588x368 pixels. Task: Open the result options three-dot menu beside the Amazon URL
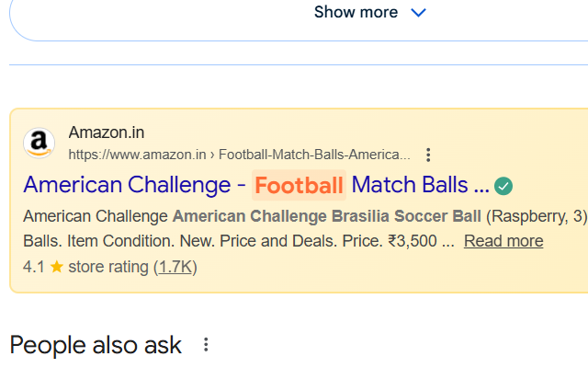427,155
